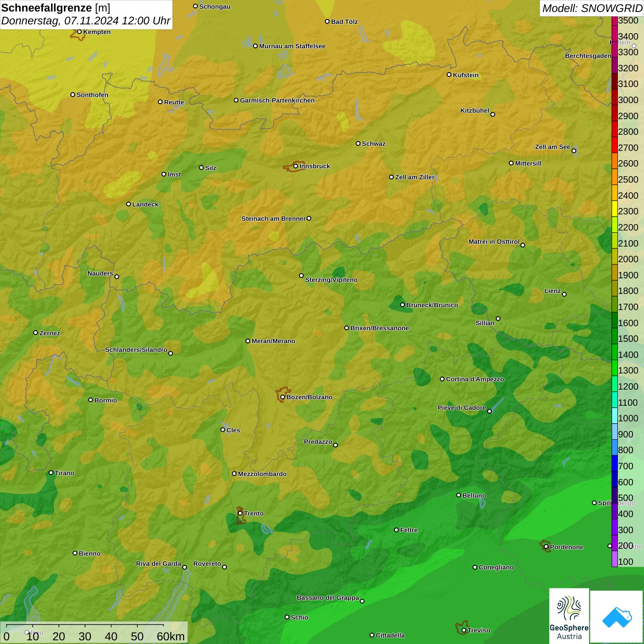This screenshot has width=644, height=644.
Task: Click the Zernez city marker dot
Action: (x=35, y=333)
